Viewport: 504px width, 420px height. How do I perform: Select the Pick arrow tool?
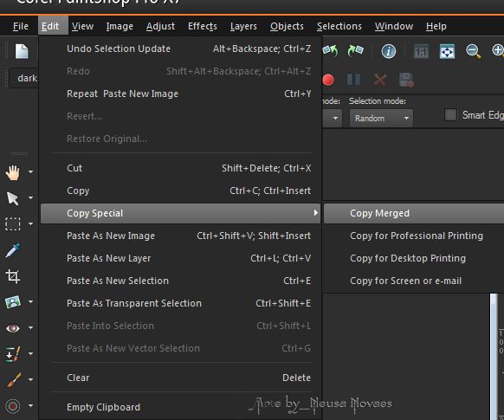(12, 198)
